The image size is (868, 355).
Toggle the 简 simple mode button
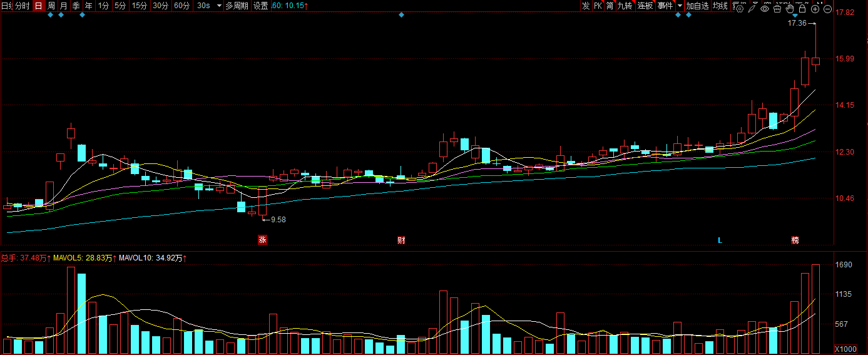click(610, 6)
